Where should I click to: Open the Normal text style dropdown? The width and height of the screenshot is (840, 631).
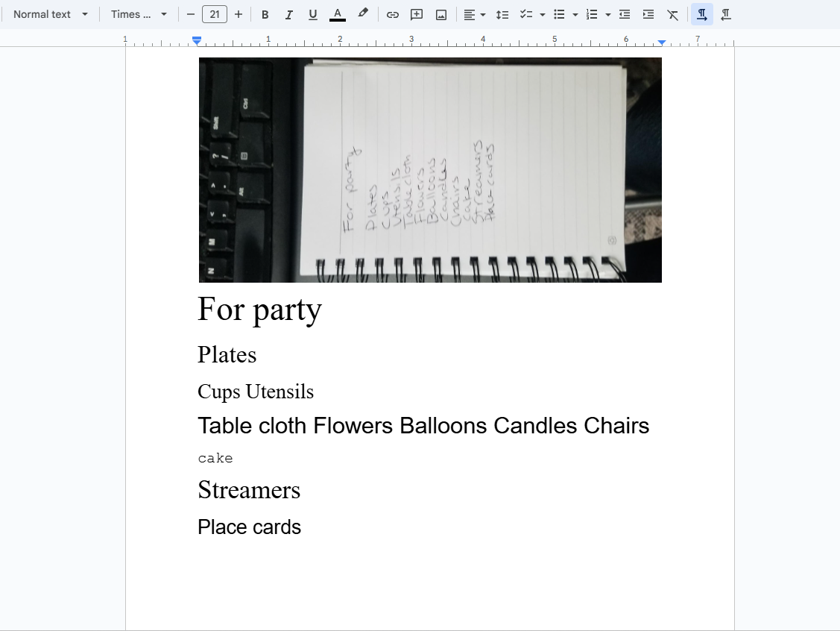click(x=50, y=14)
